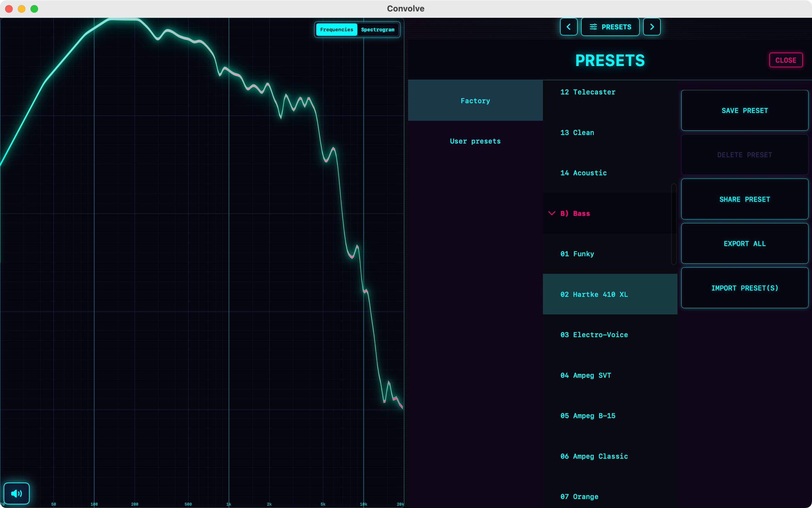This screenshot has width=812, height=508.
Task: Click the sliders icon on PRESETS button
Action: 593,27
